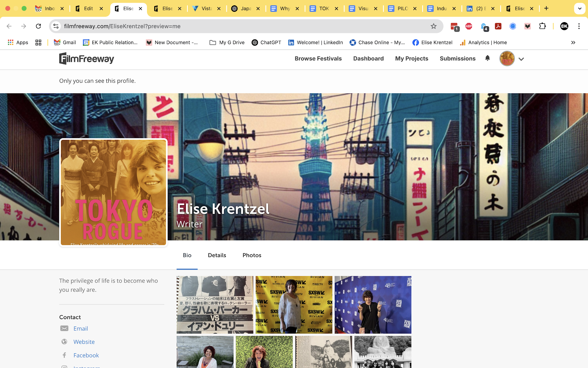Open Browse Festivals in navigation
588x368 pixels.
pos(318,59)
